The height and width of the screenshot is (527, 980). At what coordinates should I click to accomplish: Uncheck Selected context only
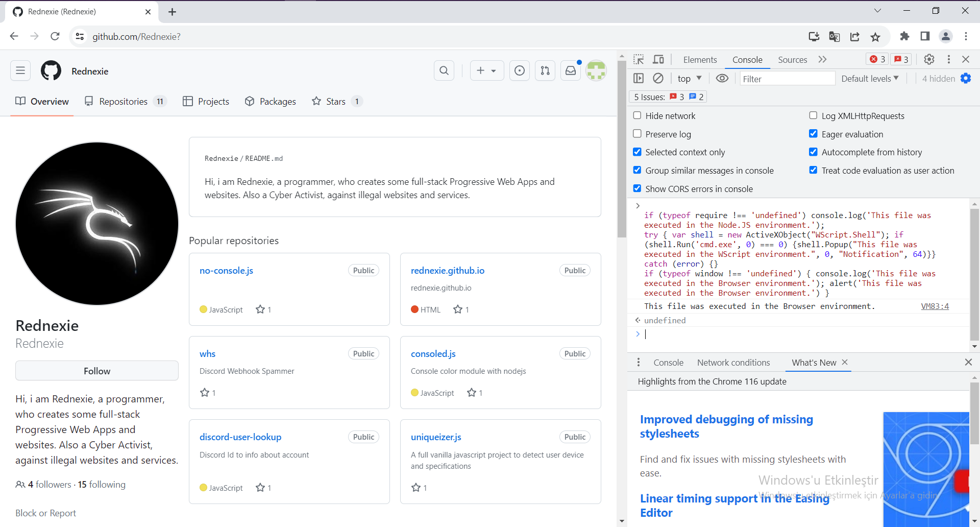[637, 152]
